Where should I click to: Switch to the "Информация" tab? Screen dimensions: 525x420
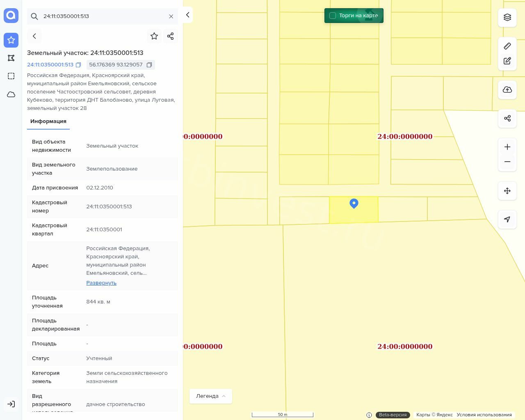48,121
